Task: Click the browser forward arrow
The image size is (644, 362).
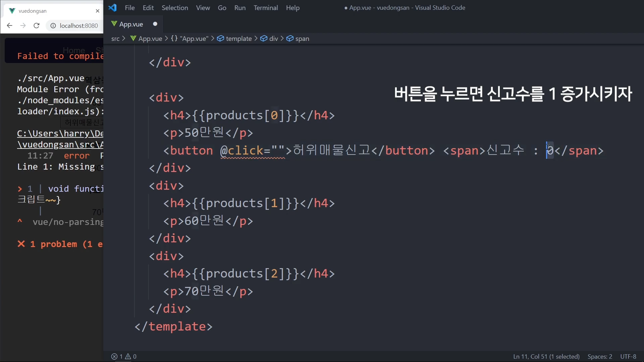Action: [x=23, y=25]
